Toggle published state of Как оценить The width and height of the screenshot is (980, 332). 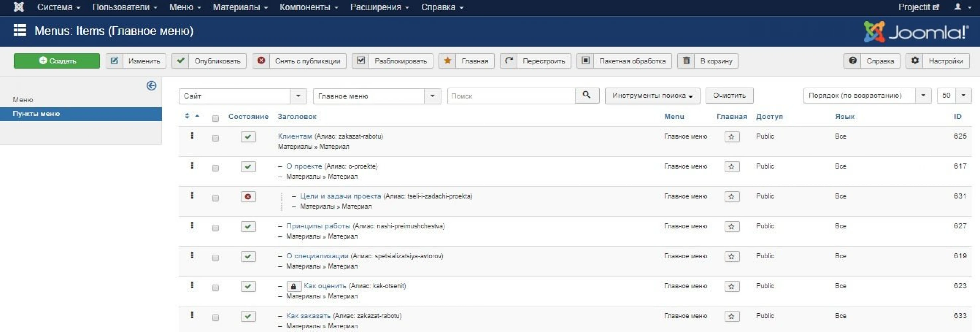point(248,287)
